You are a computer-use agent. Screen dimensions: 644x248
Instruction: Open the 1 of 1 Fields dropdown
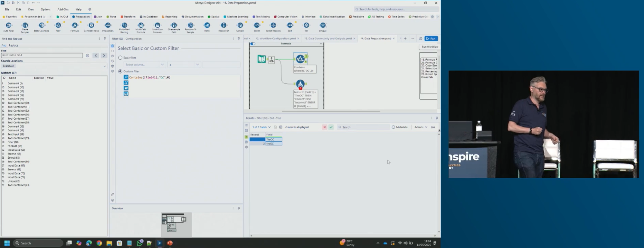261,127
